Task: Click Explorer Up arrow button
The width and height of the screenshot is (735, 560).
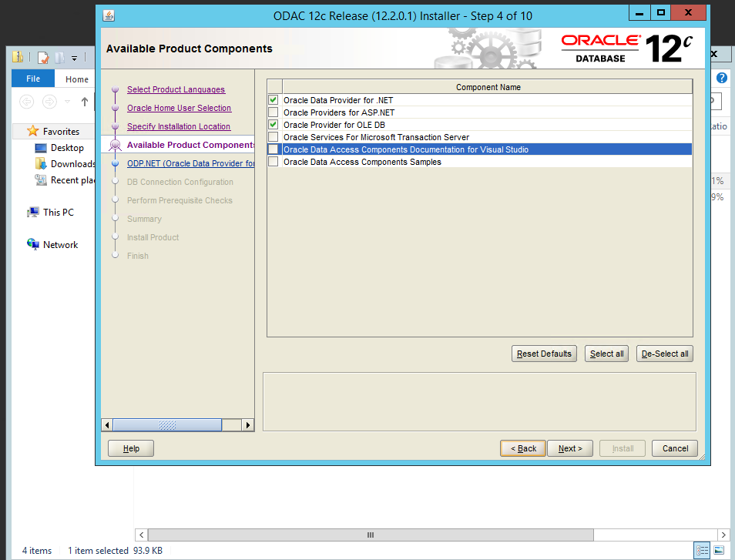Action: (85, 101)
